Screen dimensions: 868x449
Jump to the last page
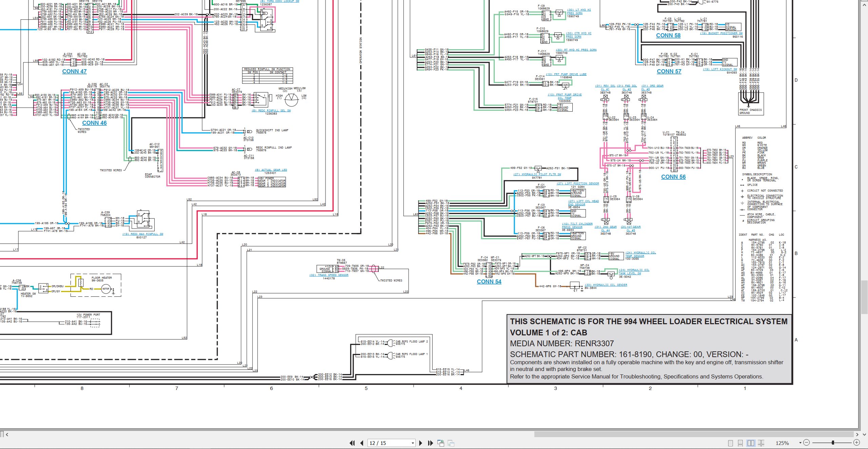[431, 443]
